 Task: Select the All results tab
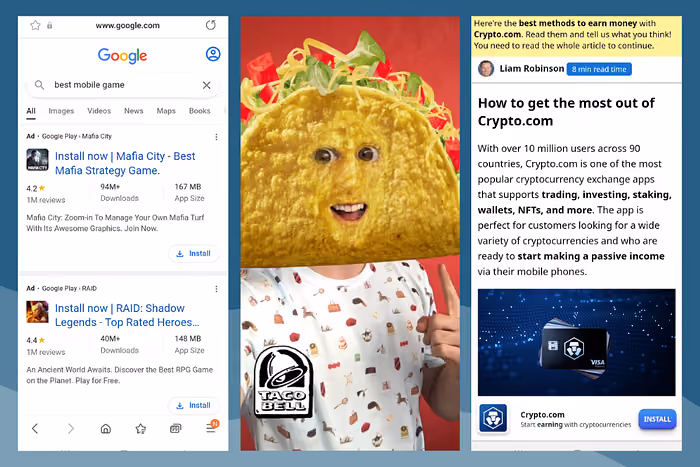click(31, 111)
